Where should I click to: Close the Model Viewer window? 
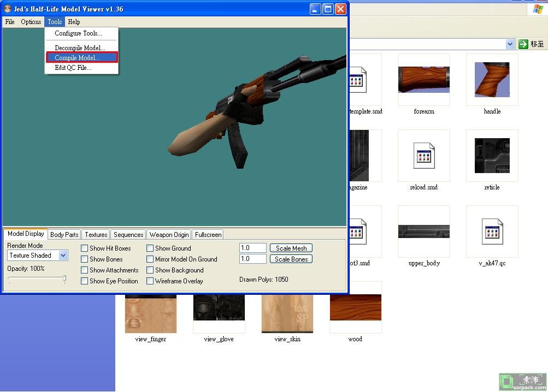(340, 9)
